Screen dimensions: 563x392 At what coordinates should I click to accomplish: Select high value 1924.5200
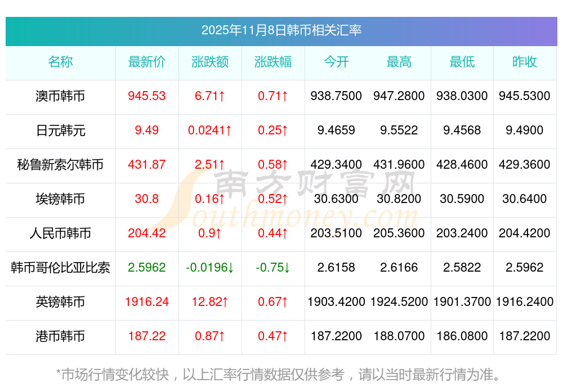(x=399, y=302)
